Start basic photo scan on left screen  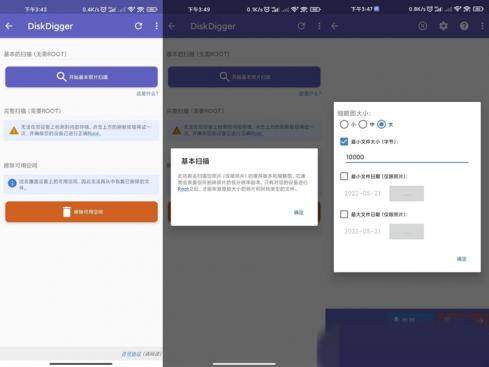click(81, 77)
